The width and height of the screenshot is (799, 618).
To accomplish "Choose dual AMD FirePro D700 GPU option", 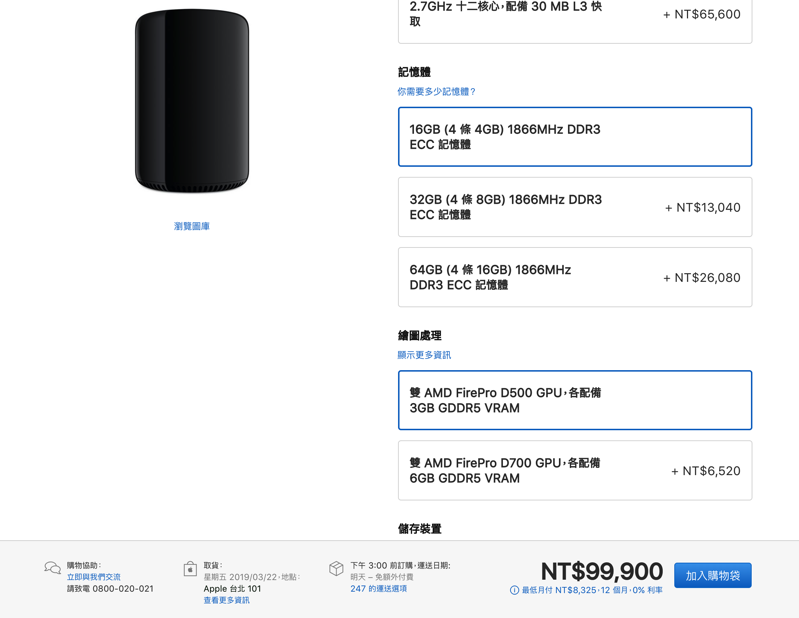I will [575, 470].
